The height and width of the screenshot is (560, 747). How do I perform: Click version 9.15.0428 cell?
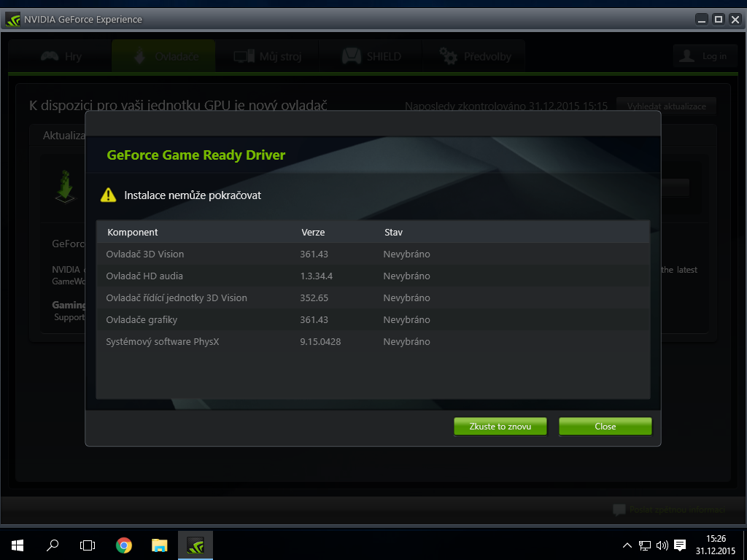pos(320,342)
